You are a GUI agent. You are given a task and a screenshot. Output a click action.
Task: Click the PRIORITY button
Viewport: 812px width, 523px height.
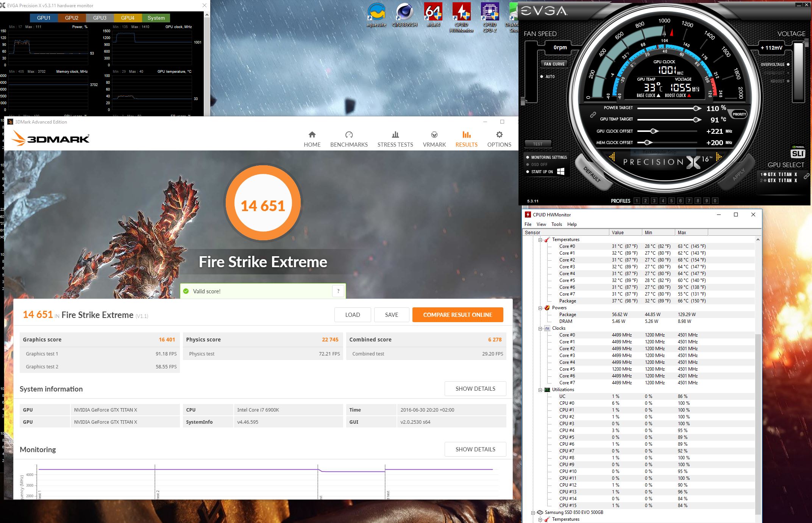pos(739,114)
